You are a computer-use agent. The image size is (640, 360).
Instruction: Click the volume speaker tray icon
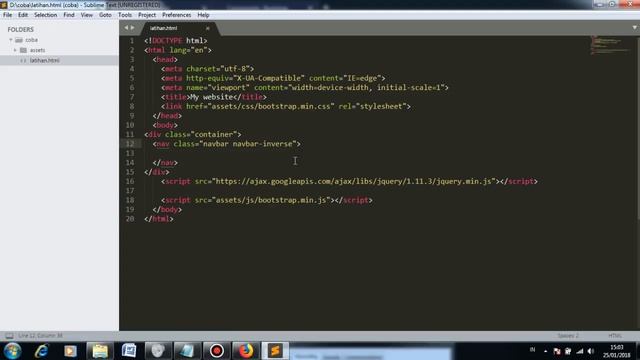(x=591, y=351)
